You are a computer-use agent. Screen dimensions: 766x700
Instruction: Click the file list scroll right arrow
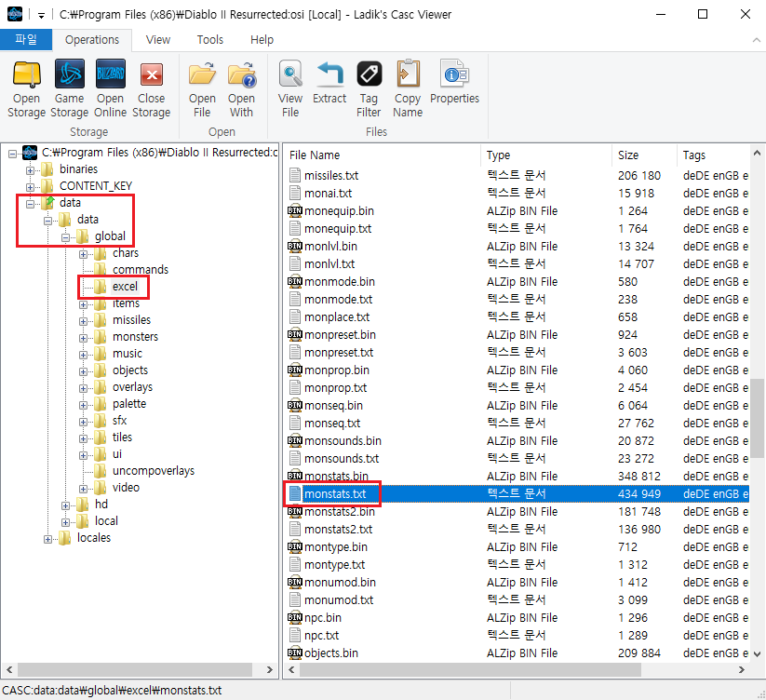tap(741, 669)
